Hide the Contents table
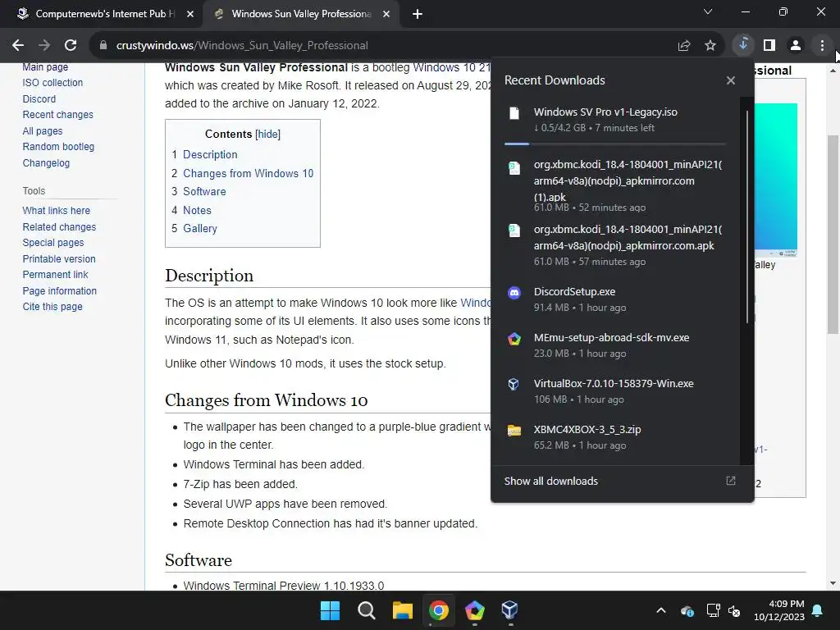The image size is (840, 630). [x=268, y=134]
